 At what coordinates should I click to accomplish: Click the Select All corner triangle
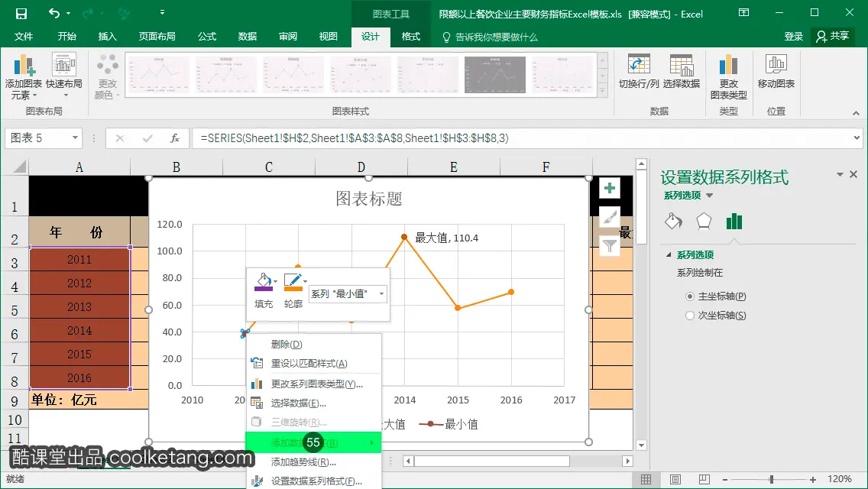point(19,167)
